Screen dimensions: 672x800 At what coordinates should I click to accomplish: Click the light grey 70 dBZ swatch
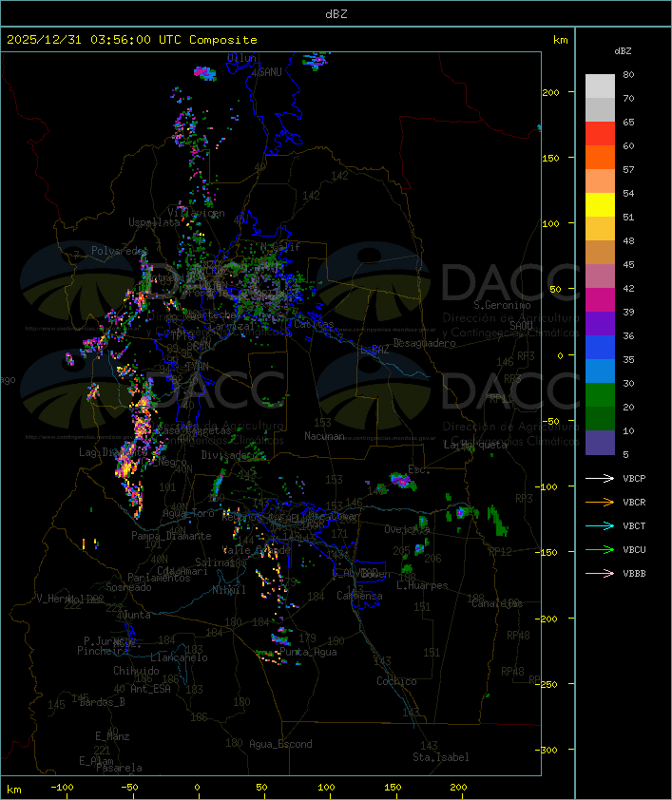point(600,86)
